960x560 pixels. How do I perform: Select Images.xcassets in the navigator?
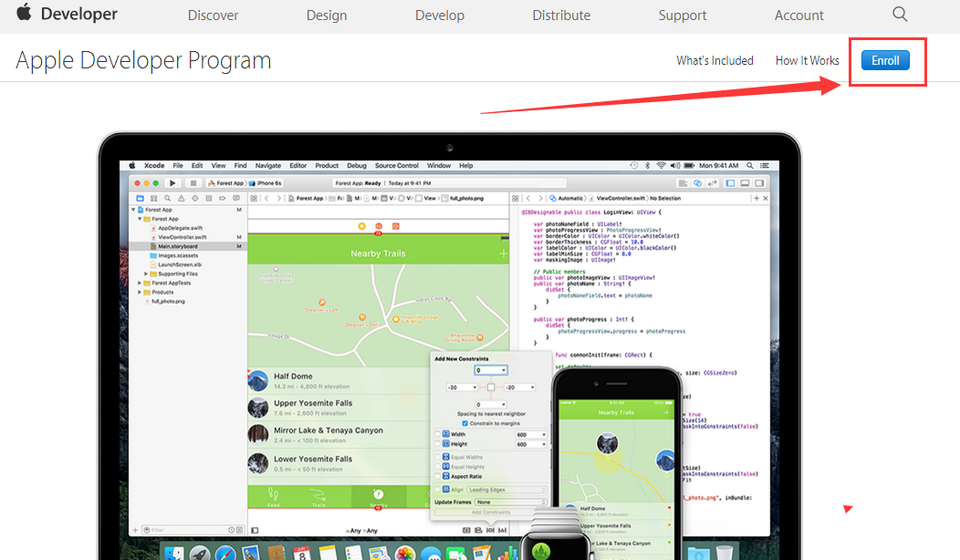(178, 255)
